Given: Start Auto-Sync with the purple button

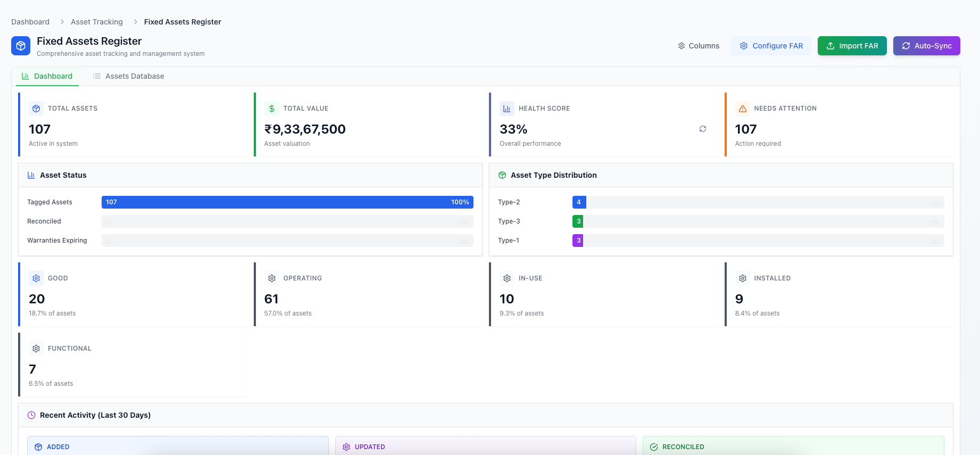Looking at the screenshot, I should click(x=926, y=46).
